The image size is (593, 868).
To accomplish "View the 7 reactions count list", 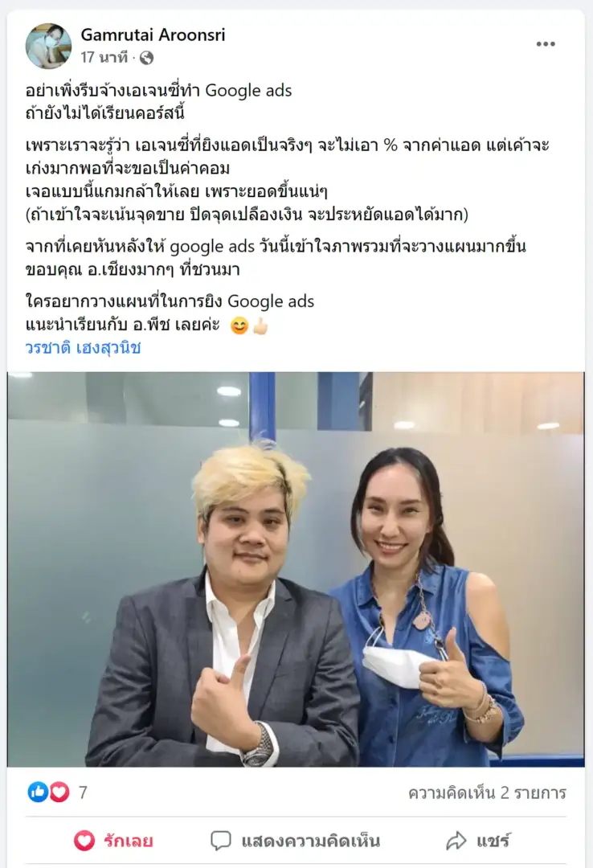I will click(x=83, y=792).
